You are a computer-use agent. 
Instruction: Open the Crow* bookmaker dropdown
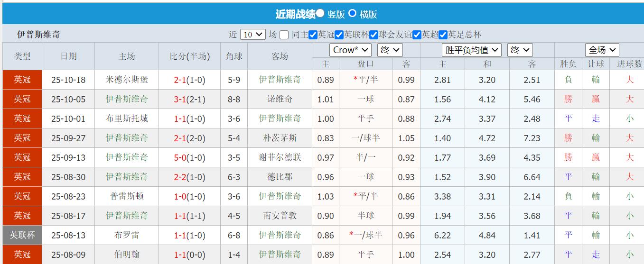350,50
